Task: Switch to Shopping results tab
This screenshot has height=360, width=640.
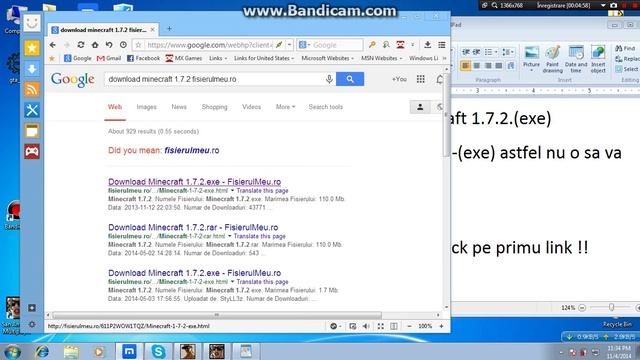Action: click(214, 107)
